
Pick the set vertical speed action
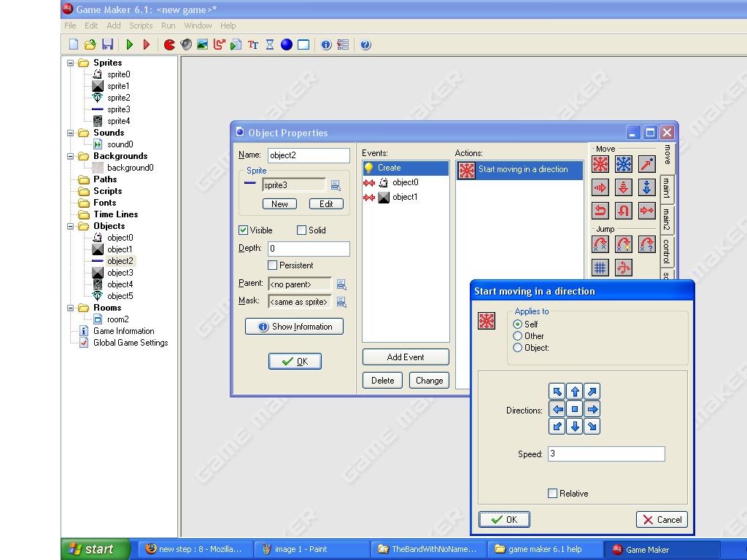pyautogui.click(x=624, y=187)
